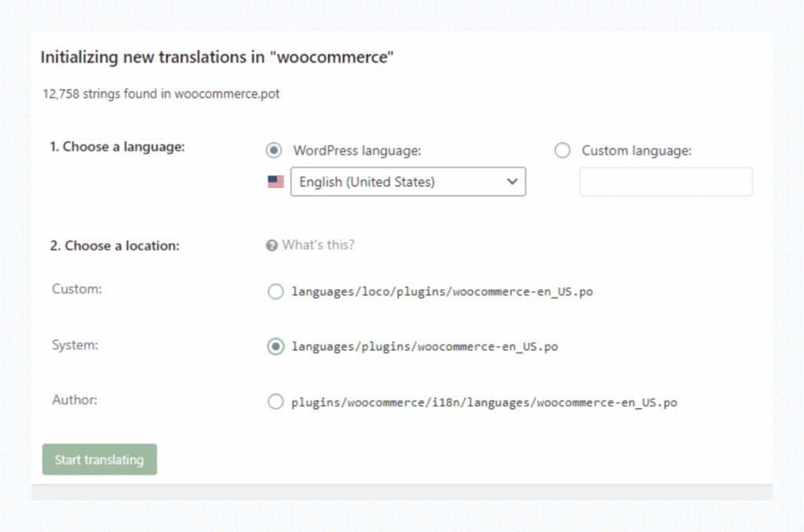
Task: Click the question mark help icon
Action: point(272,246)
